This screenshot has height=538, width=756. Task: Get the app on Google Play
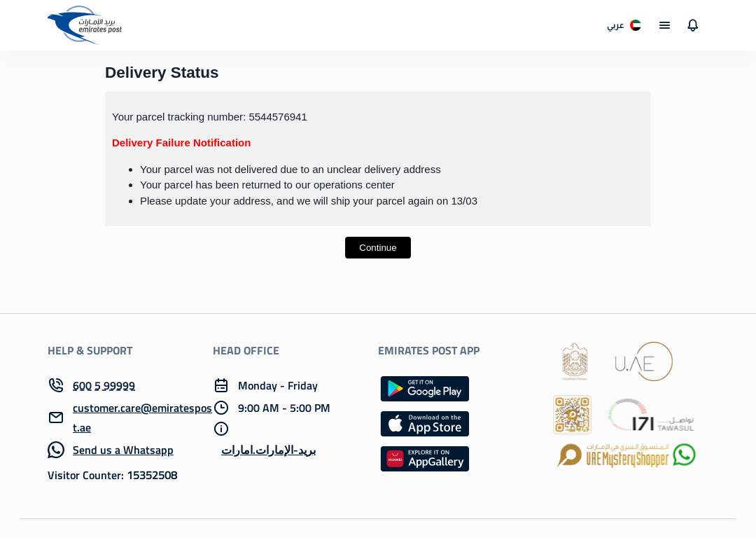(x=425, y=389)
